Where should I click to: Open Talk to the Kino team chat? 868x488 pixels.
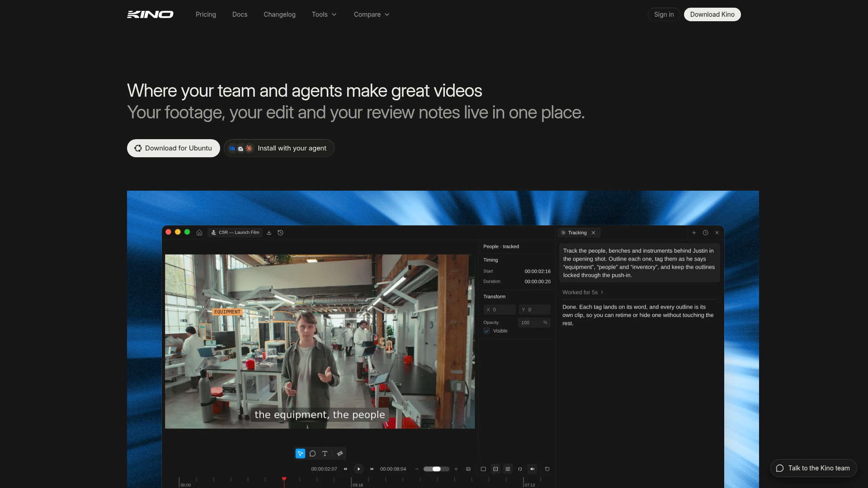[813, 468]
